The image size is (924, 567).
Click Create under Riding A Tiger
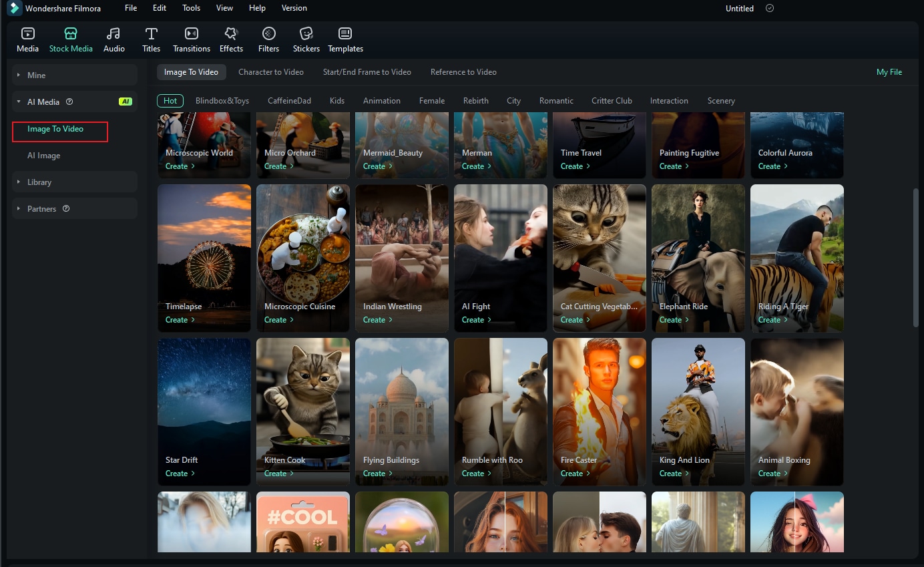pos(773,320)
